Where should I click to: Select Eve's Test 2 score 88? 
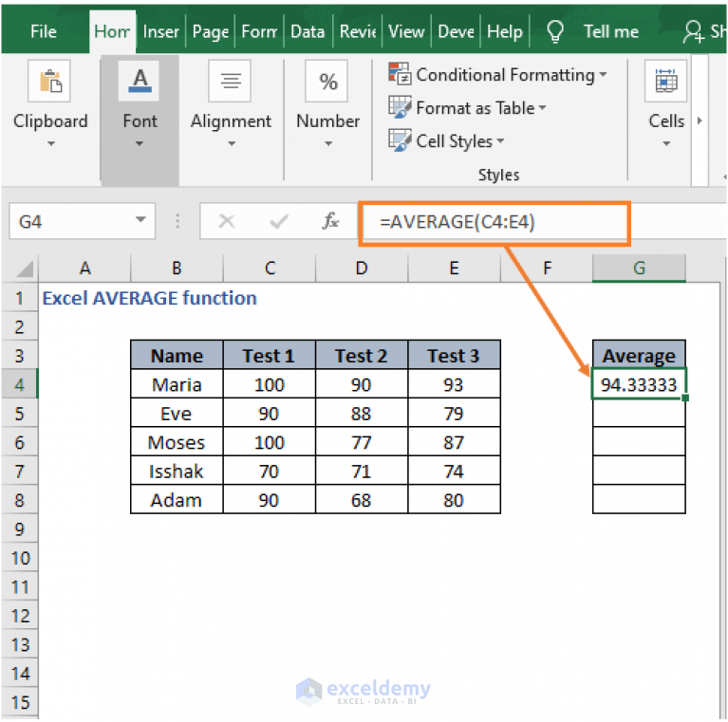point(362,413)
